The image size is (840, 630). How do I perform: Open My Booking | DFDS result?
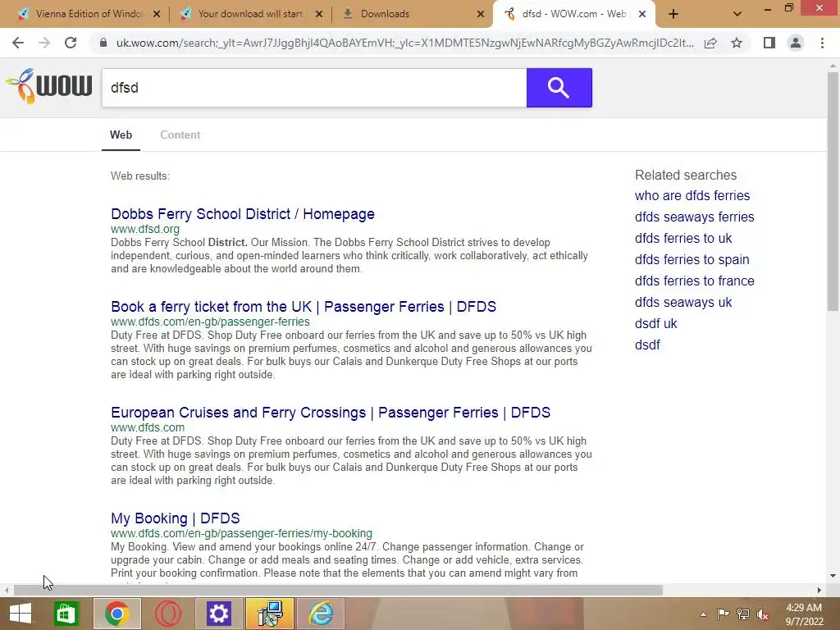coord(176,518)
